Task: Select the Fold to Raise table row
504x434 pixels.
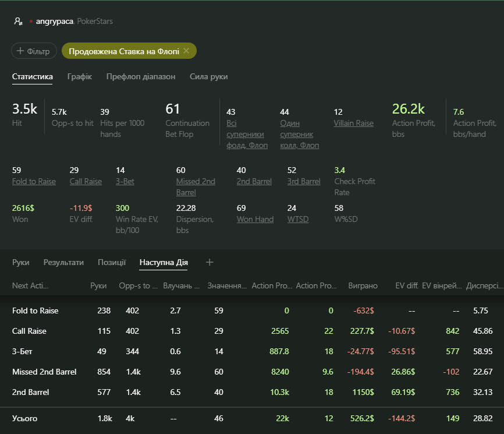Action: (x=252, y=310)
